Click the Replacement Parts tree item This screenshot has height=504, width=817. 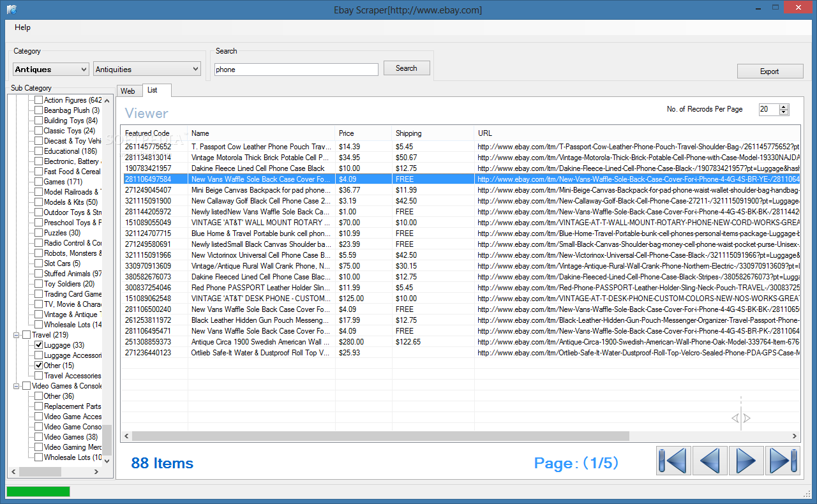pyautogui.click(x=72, y=406)
